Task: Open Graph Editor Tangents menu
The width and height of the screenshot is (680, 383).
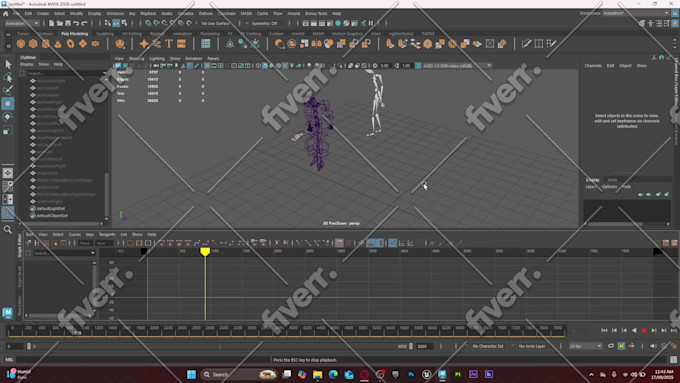Action: 107,234
